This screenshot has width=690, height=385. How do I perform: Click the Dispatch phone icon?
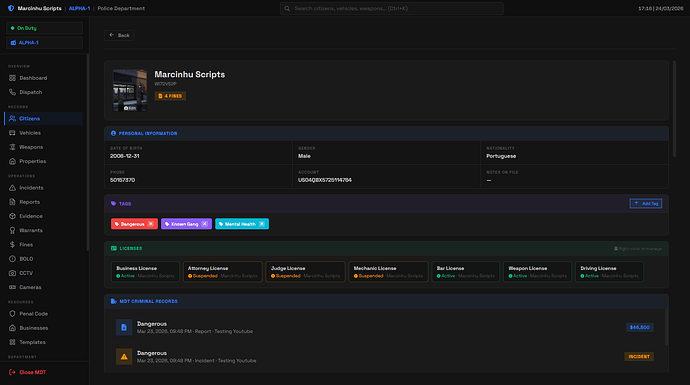point(12,92)
